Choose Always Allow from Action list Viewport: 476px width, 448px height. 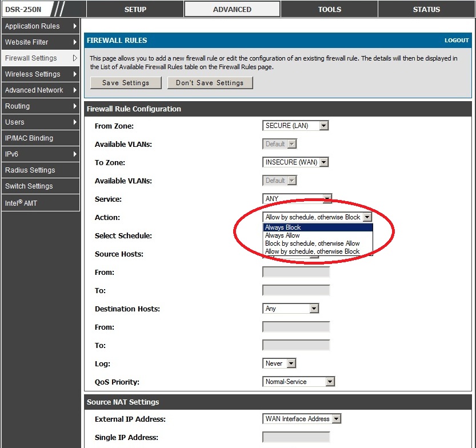pyautogui.click(x=282, y=235)
